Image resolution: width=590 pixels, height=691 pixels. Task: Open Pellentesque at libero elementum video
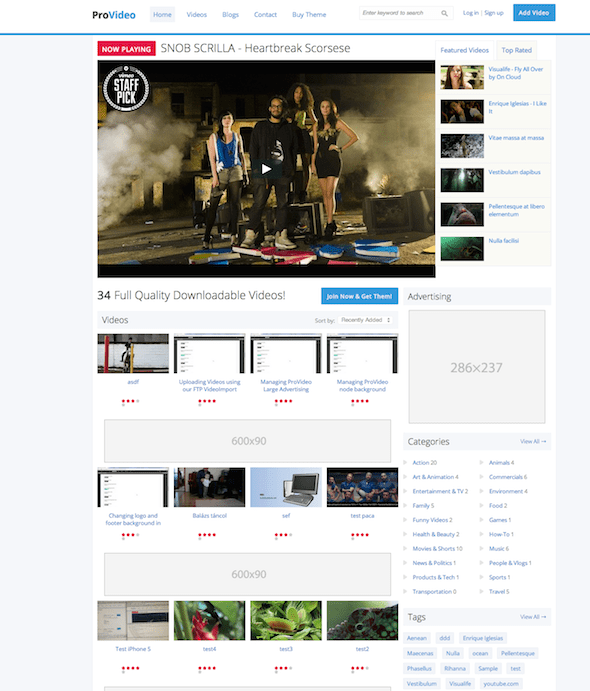516,210
